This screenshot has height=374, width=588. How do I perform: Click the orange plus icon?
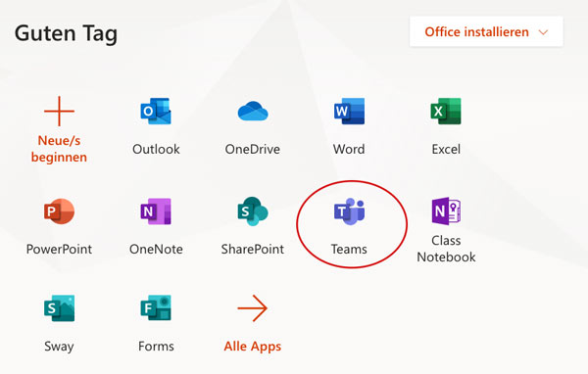[59, 112]
